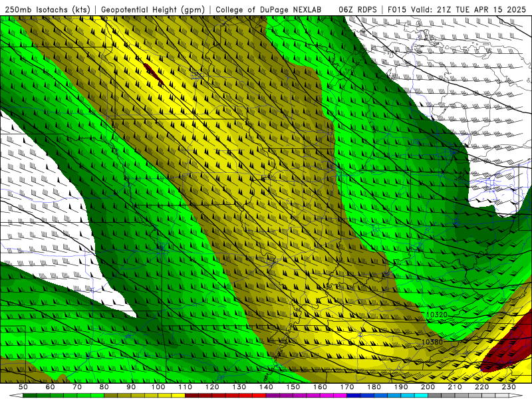Click the small dark red wind maximum streak

coord(153,74)
